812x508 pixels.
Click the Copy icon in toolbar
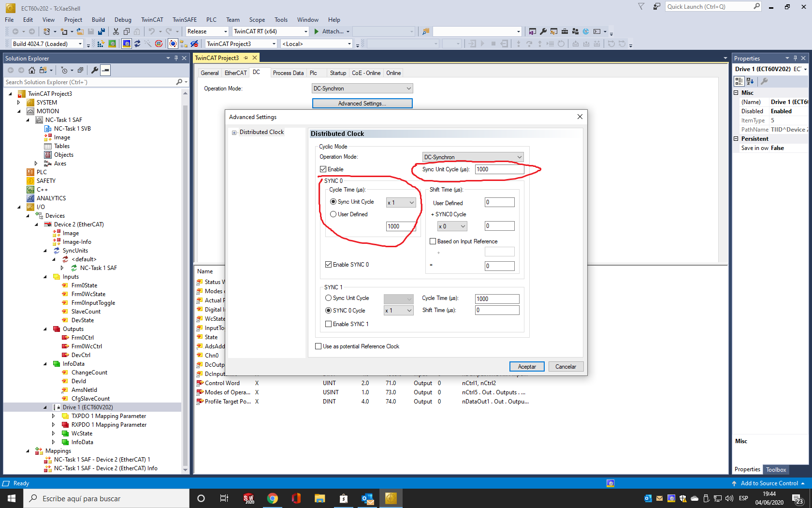click(127, 31)
